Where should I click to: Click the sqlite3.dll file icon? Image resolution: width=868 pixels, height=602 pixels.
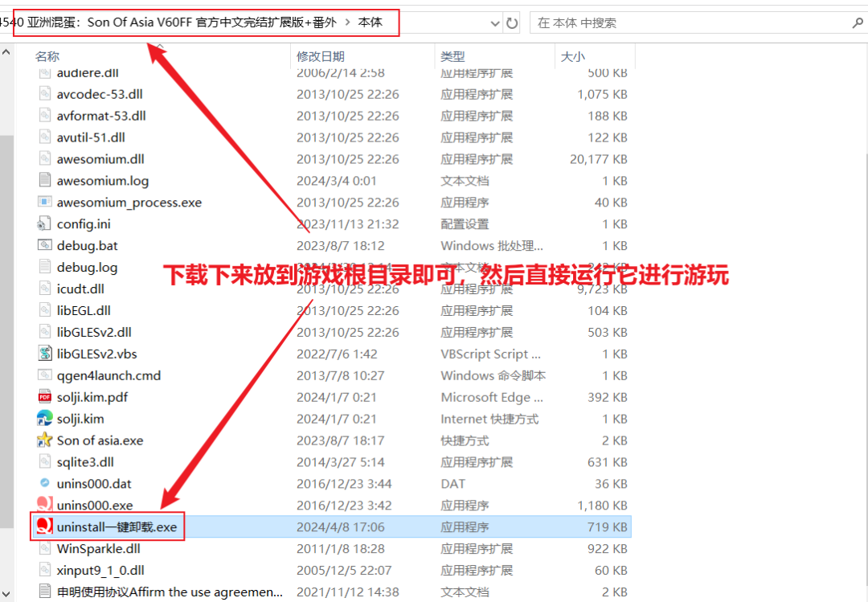[x=45, y=461]
